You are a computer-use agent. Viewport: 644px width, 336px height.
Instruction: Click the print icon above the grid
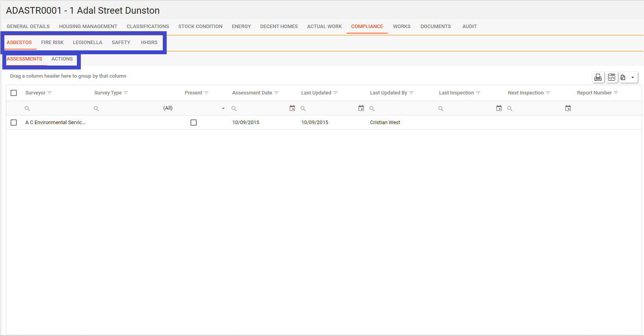tap(598, 77)
